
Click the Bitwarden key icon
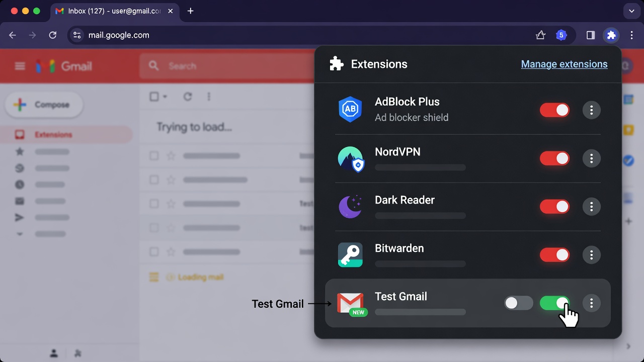coord(350,255)
